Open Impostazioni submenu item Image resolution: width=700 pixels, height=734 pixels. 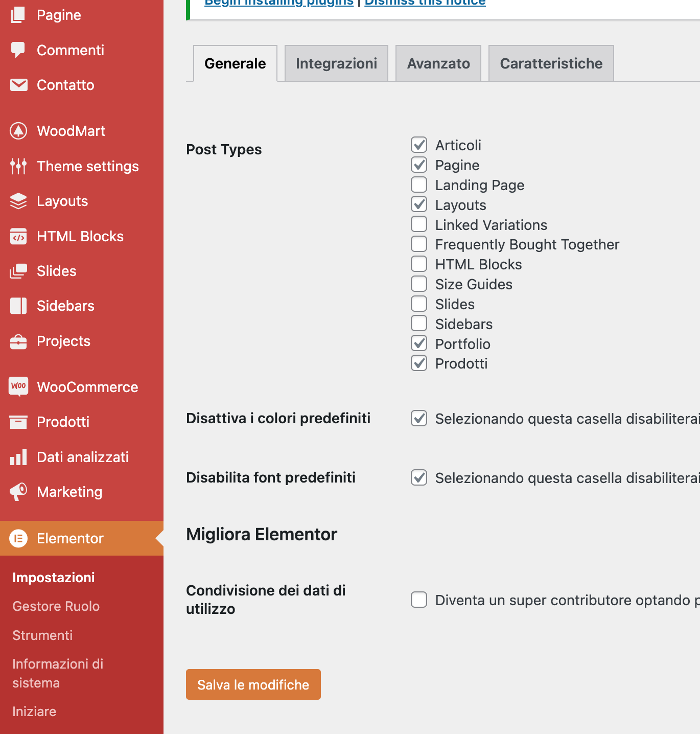tap(54, 578)
